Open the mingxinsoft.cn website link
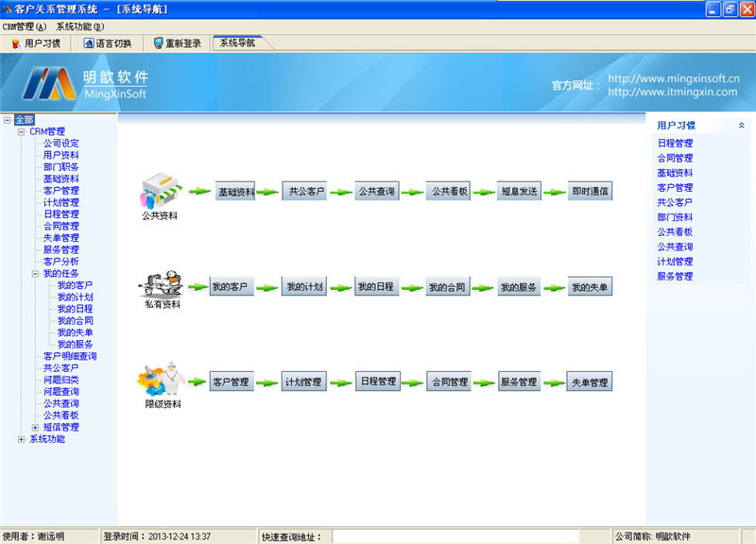The width and height of the screenshot is (756, 544). pyautogui.click(x=674, y=78)
